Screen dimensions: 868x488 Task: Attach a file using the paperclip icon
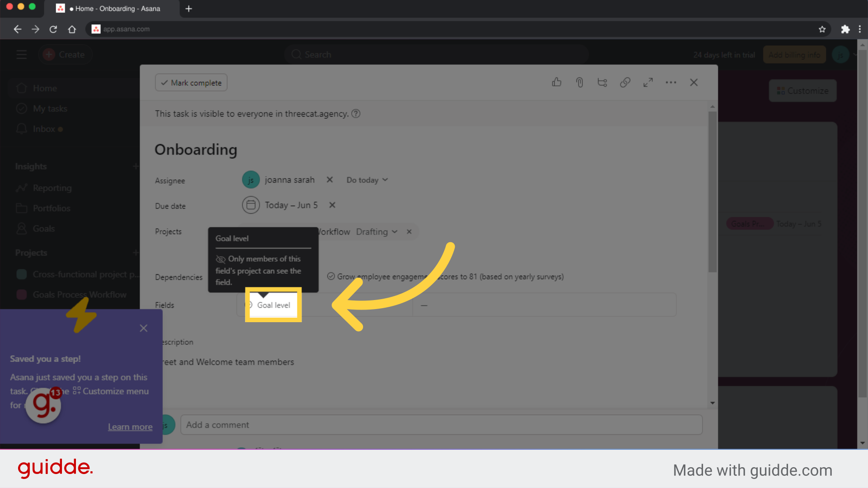[x=579, y=82]
